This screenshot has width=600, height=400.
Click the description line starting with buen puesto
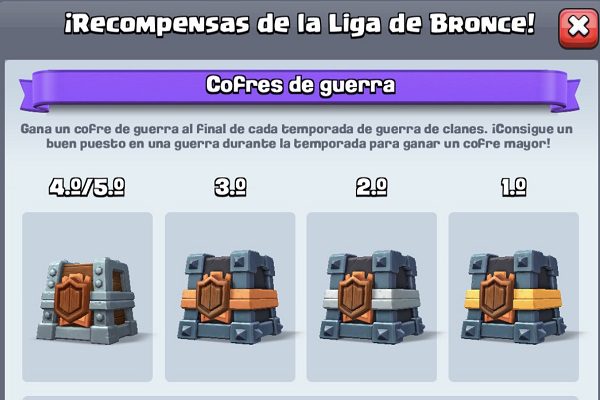point(298,144)
